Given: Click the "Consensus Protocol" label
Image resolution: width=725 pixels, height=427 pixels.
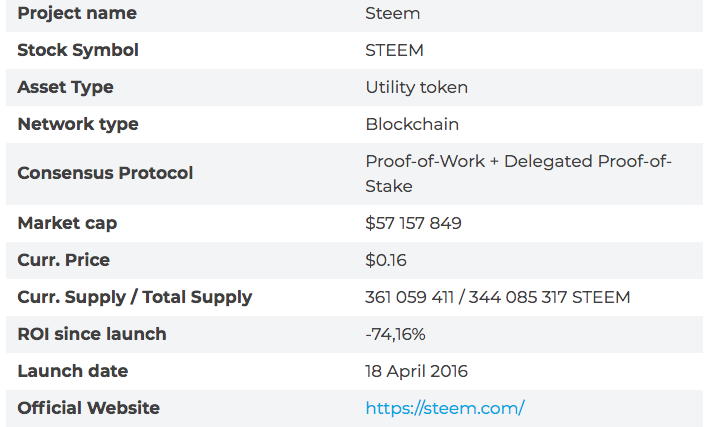Looking at the screenshot, I should pos(105,173).
